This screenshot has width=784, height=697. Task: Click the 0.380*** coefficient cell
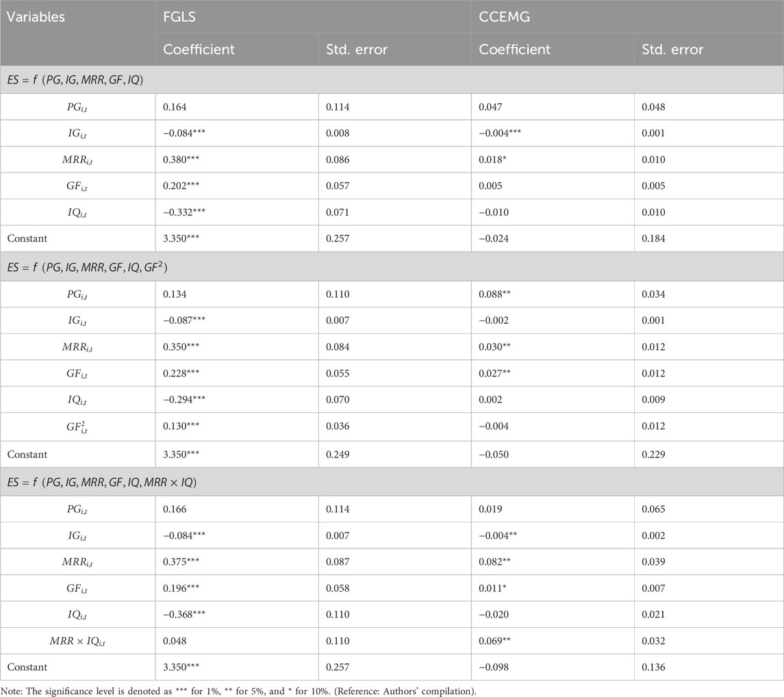tap(184, 160)
